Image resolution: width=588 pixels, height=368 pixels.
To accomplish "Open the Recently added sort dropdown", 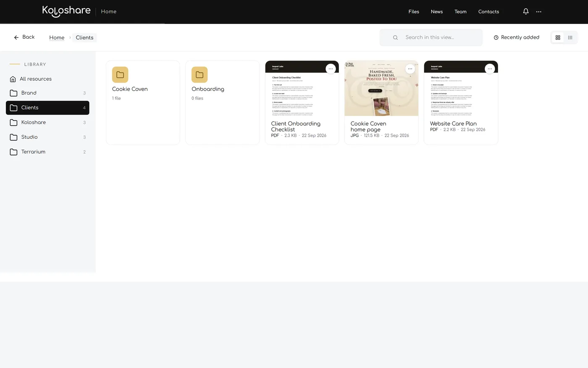I will point(516,37).
